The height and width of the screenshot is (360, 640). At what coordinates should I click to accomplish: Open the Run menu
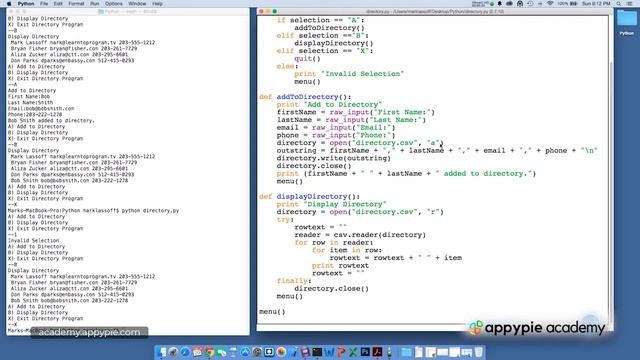[95, 4]
